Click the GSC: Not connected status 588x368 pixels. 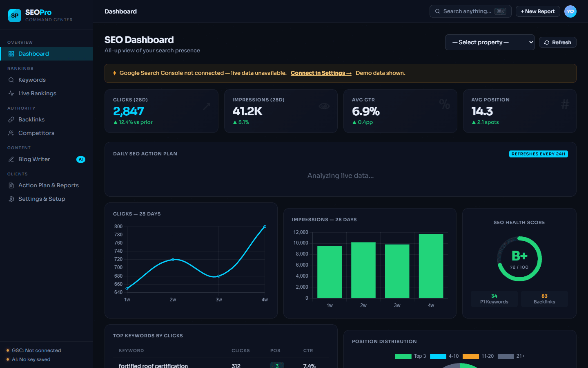34,350
